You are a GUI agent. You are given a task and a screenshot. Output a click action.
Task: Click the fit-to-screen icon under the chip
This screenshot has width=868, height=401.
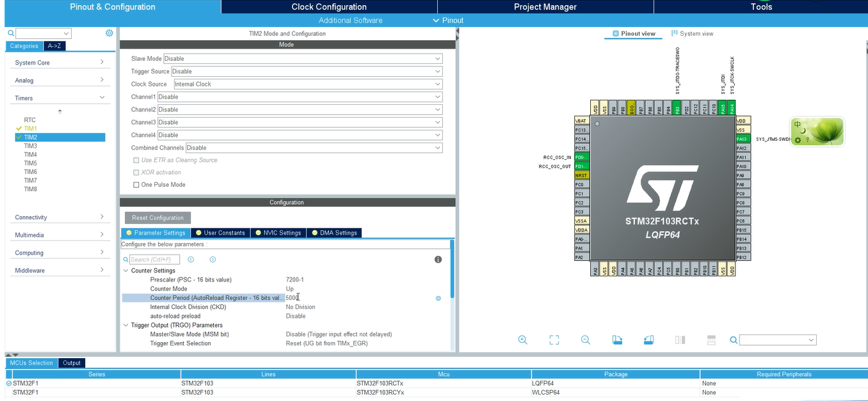[554, 340]
